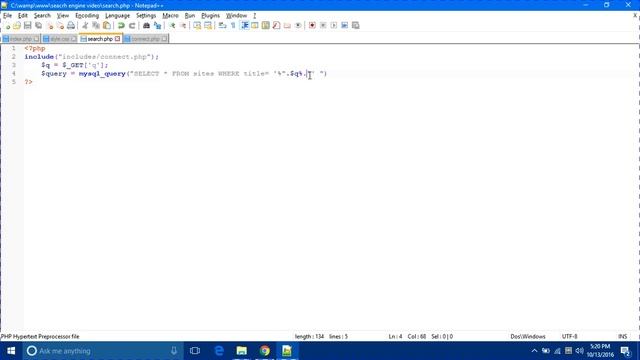Open Folder as Workspace icon
This screenshot has width=640, height=360.
[287, 26]
